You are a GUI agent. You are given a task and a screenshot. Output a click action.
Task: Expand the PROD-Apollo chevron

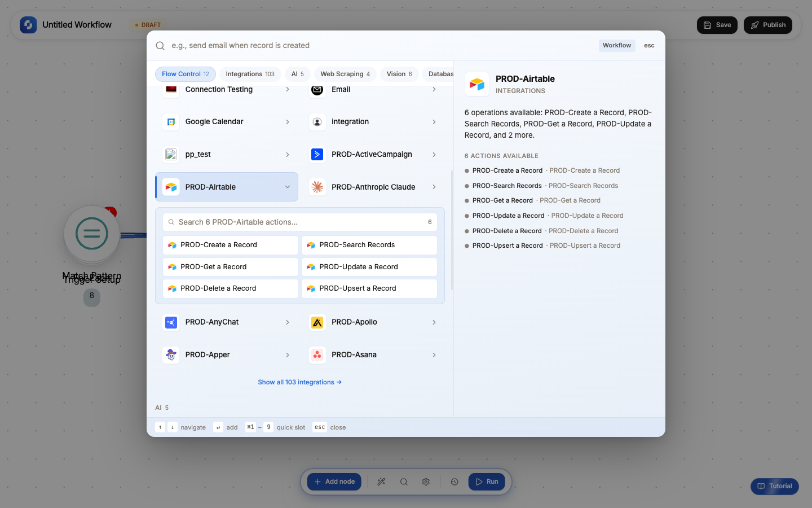(434, 322)
